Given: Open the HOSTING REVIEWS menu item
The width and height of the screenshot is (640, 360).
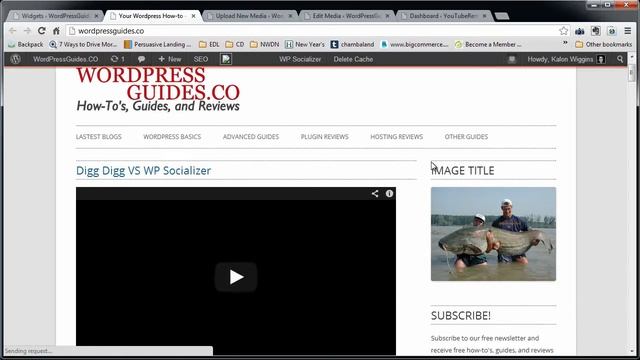Looking at the screenshot, I should (397, 137).
